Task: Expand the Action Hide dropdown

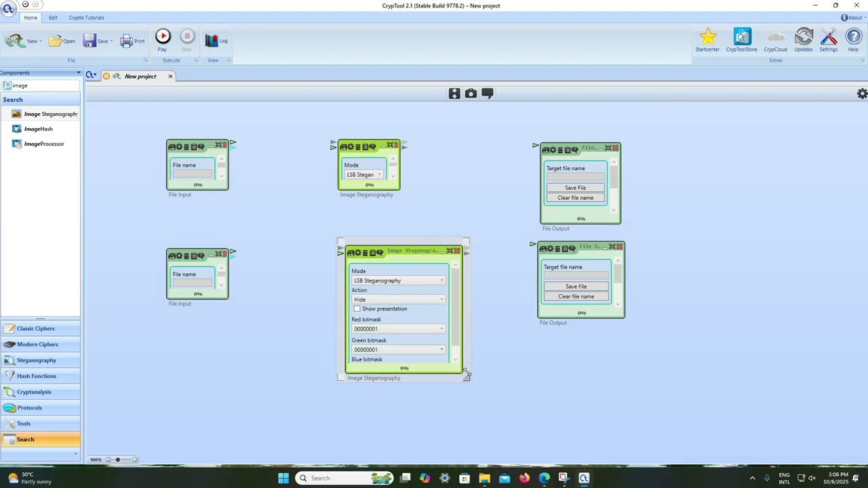Action: (x=398, y=300)
